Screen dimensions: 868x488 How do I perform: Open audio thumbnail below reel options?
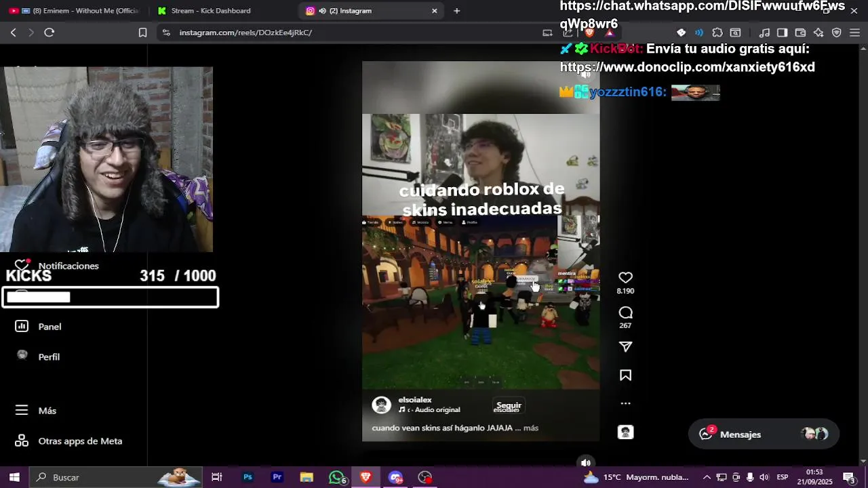(x=625, y=432)
